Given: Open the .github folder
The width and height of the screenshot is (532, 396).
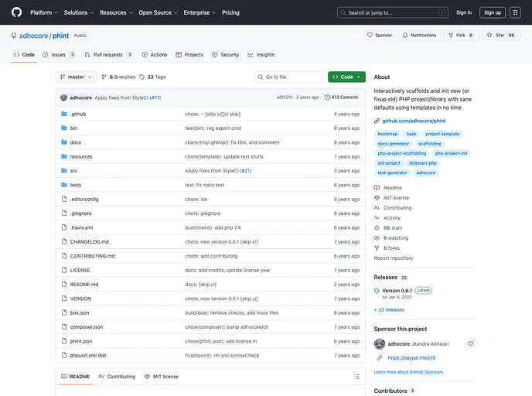Looking at the screenshot, I should 78,114.
